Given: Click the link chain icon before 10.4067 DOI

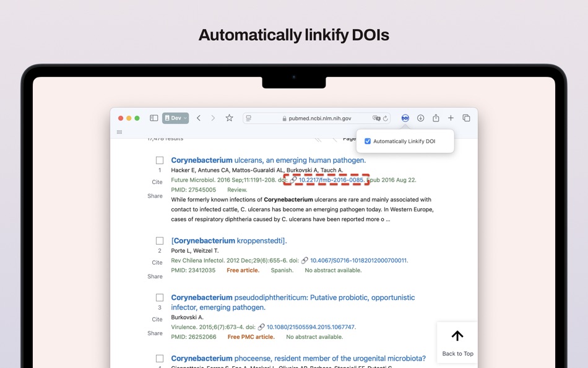Looking at the screenshot, I should click(x=305, y=260).
